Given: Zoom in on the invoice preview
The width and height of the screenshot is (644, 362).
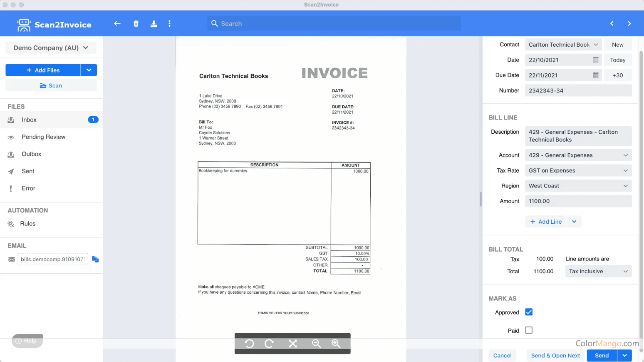Looking at the screenshot, I should [336, 343].
